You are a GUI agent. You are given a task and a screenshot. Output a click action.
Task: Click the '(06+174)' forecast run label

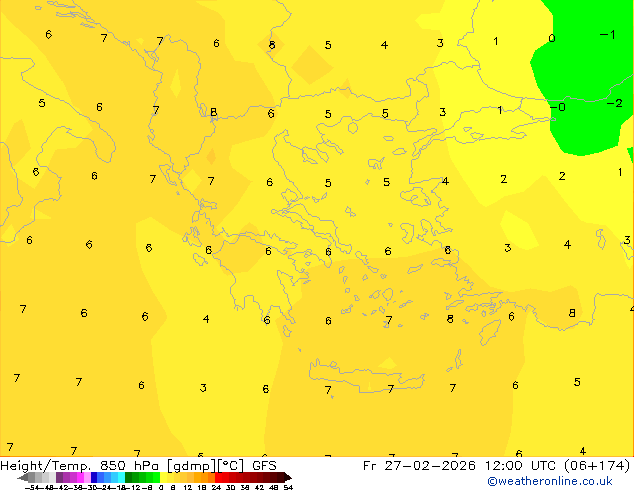tap(597, 466)
